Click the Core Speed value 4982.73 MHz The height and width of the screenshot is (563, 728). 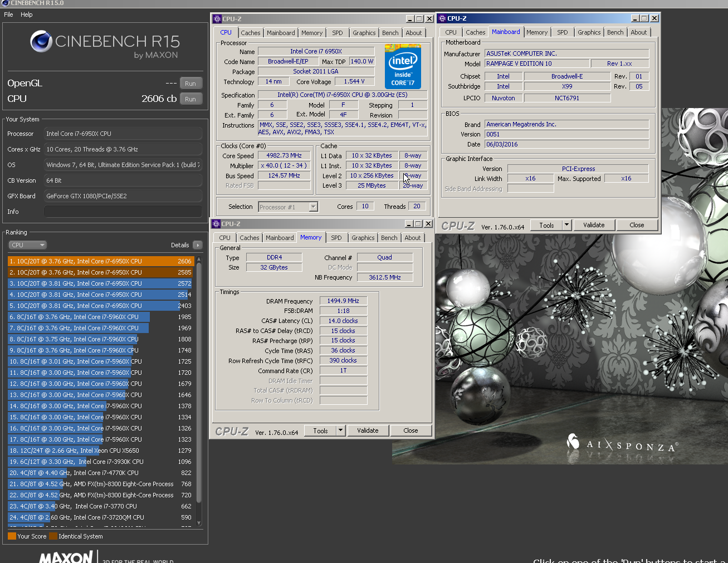[284, 156]
